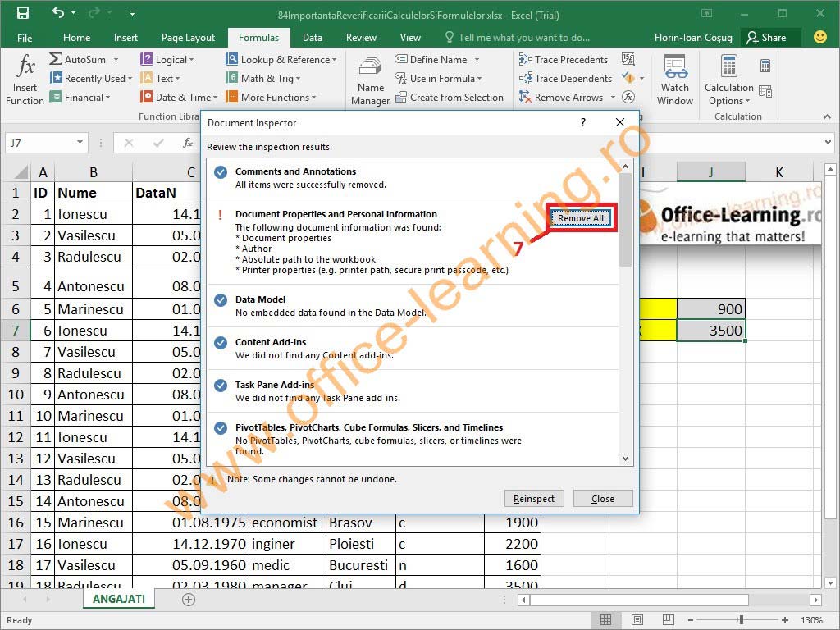Expand the Name Box dropdown arrow
The width and height of the screenshot is (840, 630).
(x=80, y=142)
